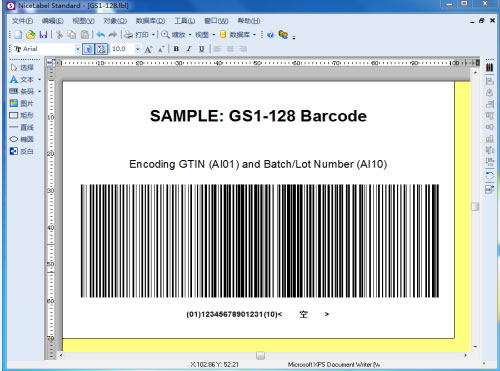
Task: Toggle Underline formatting
Action: (x=202, y=49)
